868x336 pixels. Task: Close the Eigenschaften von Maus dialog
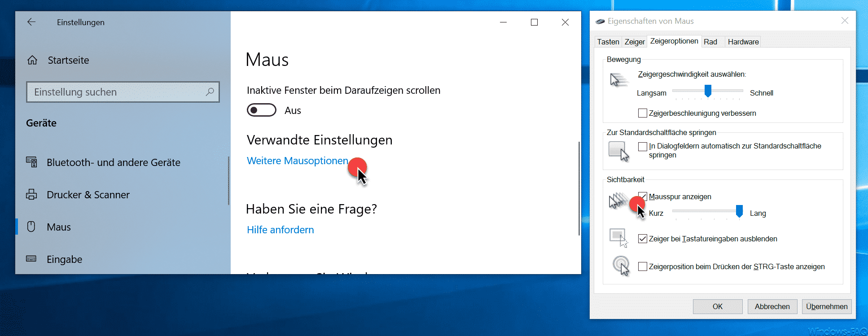845,21
